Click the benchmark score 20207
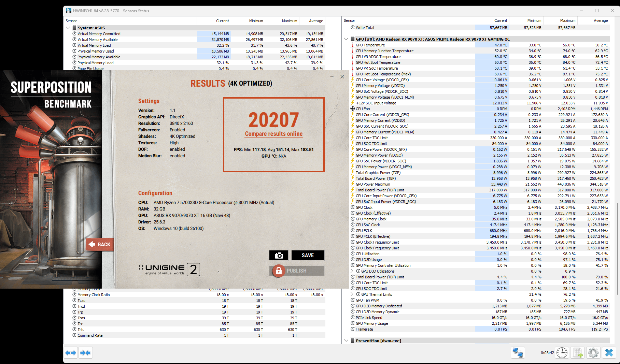This screenshot has height=364, width=620. click(274, 120)
